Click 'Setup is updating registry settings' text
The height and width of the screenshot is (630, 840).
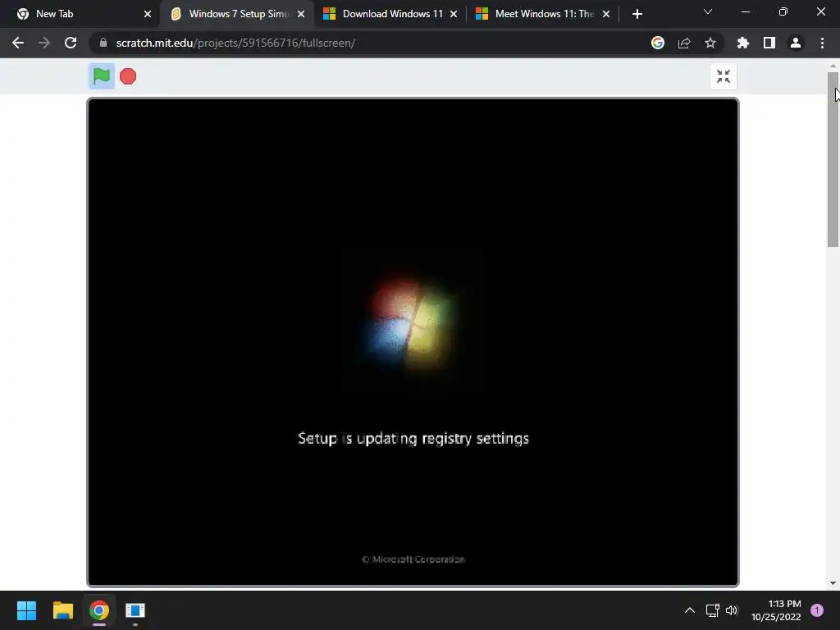pos(413,438)
